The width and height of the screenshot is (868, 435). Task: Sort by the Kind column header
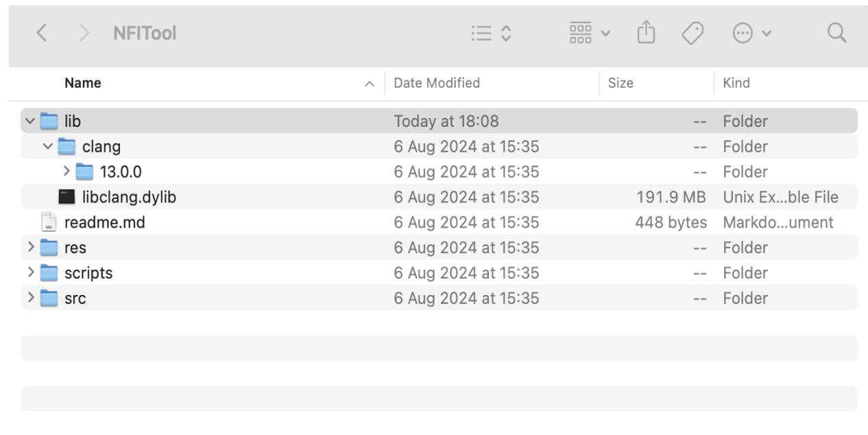tap(736, 83)
